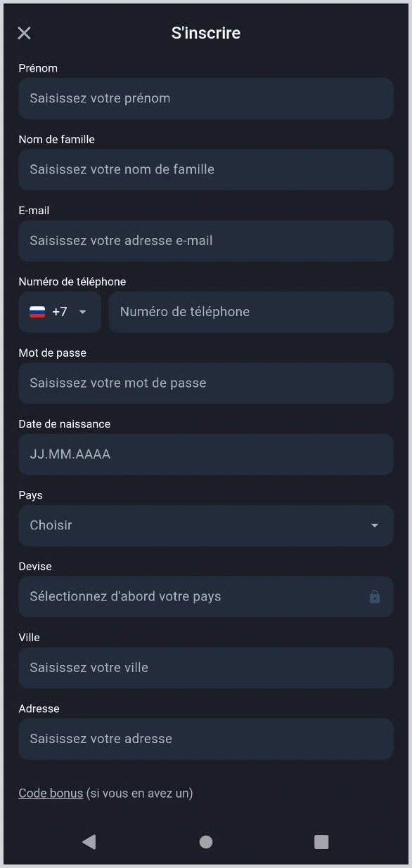The width and height of the screenshot is (412, 868).
Task: Open the Pays selection dropdown labeled Choisir
Action: click(x=206, y=525)
